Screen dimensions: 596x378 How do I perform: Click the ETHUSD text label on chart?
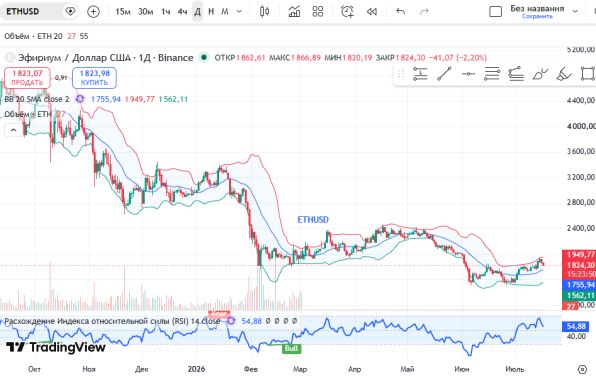[x=313, y=220]
